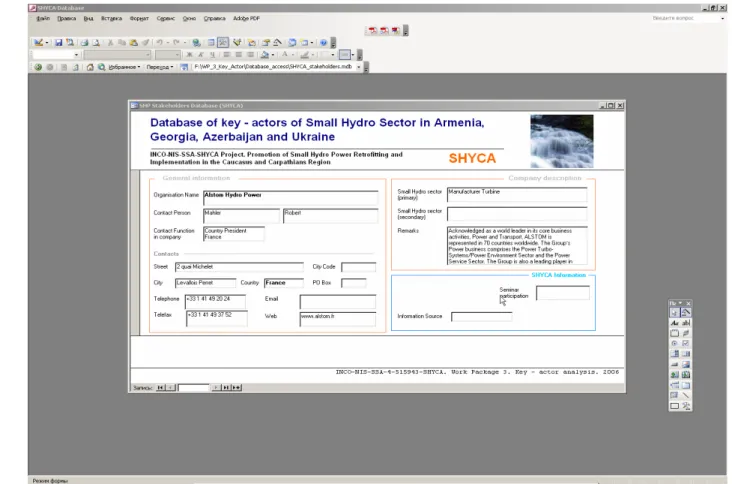This screenshot has height=484, width=732.
Task: Click the Print icon
Action: coord(84,42)
